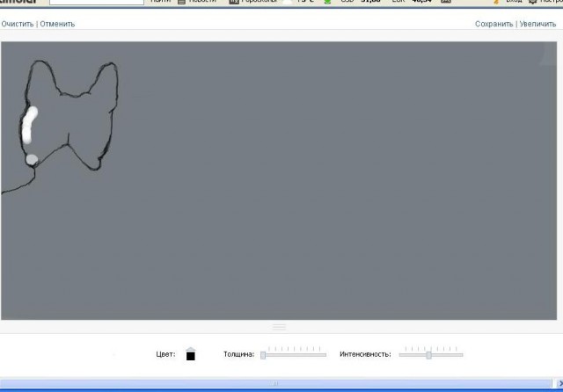Image resolution: width=563 pixels, height=392 pixels.
Task: Click the Сохранить link to save drawing
Action: click(x=494, y=24)
